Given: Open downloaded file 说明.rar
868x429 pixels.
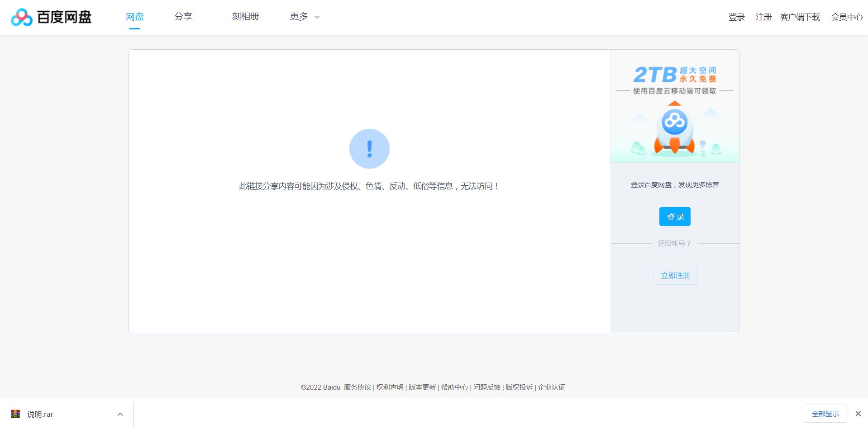Looking at the screenshot, I should [x=40, y=414].
